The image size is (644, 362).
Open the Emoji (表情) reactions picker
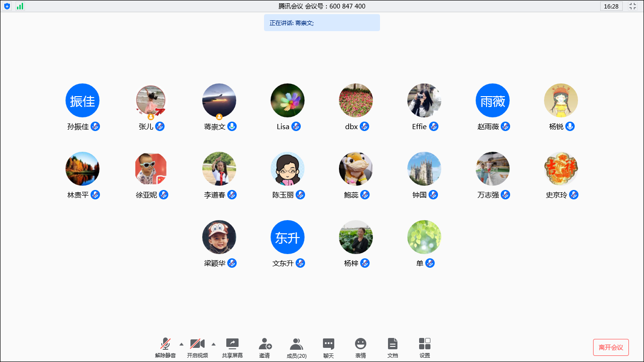pos(361,348)
